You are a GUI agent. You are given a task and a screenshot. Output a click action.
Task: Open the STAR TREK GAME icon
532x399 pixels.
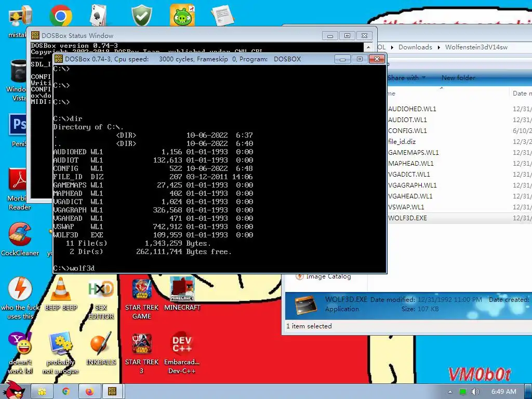pyautogui.click(x=141, y=298)
